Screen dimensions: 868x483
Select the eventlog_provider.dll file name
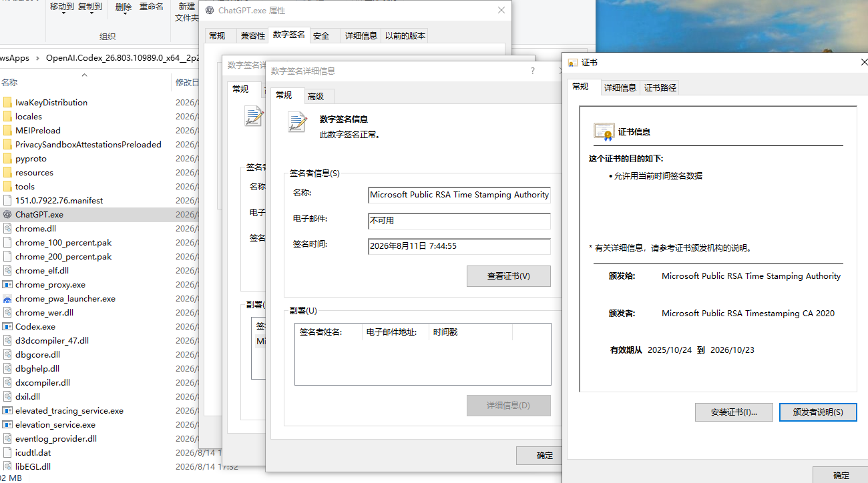click(56, 438)
